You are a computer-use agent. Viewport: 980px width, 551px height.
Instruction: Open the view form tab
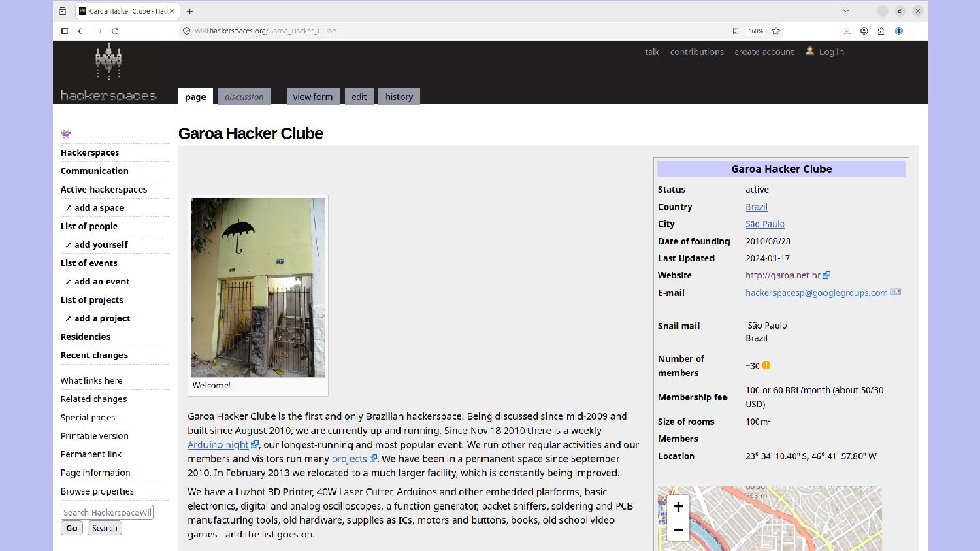[x=313, y=97]
